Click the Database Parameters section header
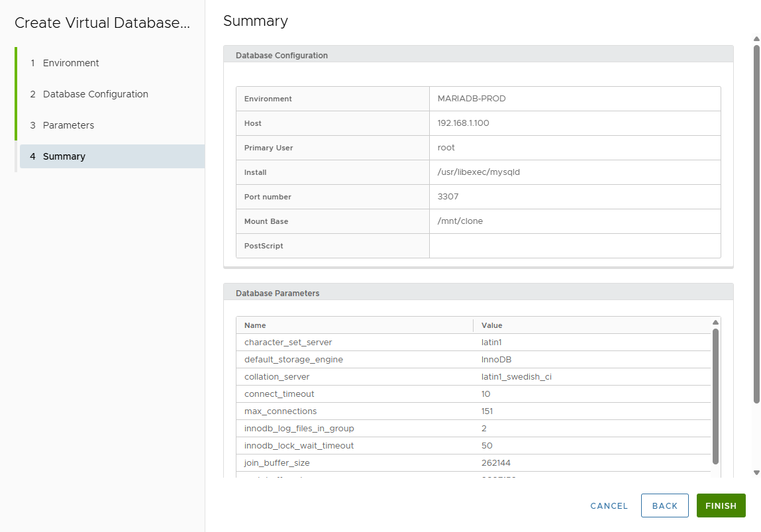This screenshot has width=761, height=532. point(278,293)
